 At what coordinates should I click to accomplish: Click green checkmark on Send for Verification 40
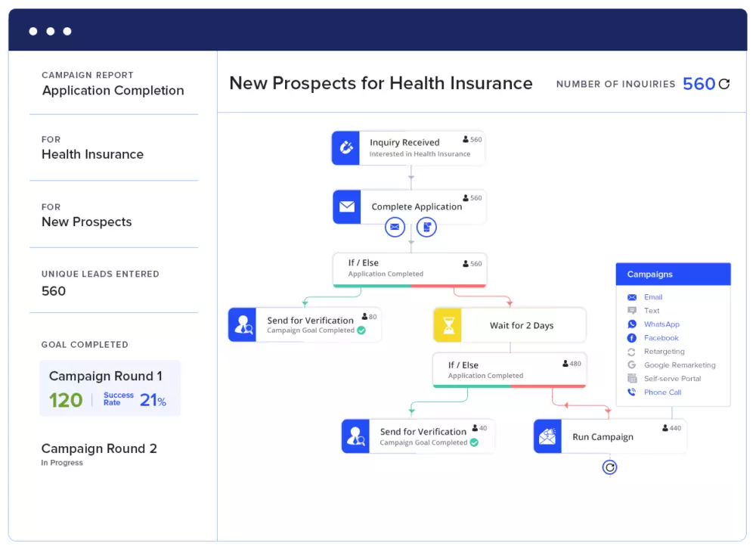pyautogui.click(x=474, y=442)
